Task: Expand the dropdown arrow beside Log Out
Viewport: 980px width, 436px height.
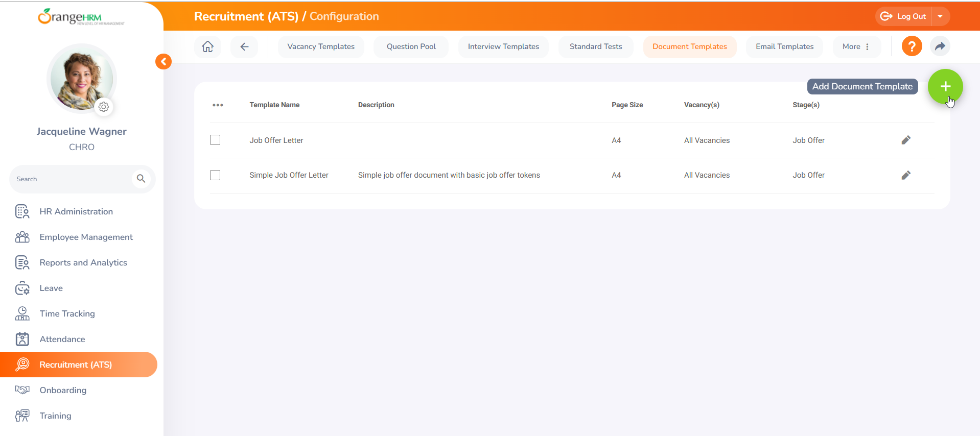Action: coord(940,16)
